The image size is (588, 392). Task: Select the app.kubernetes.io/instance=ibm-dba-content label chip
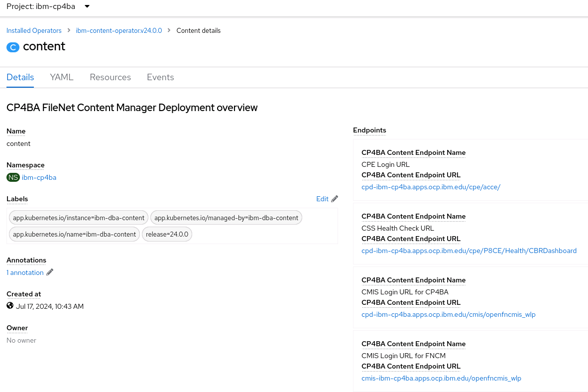[x=78, y=218]
